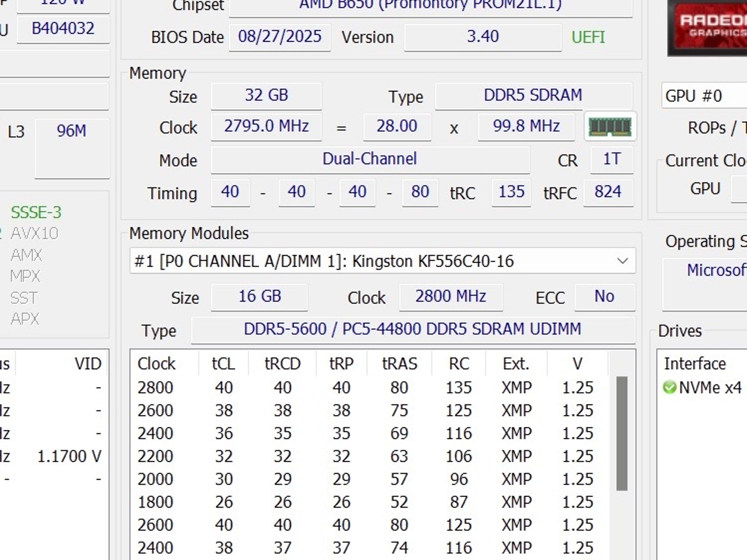Select the 2400 row with tRAS 74
This screenshot has height=560, width=747.
pos(370,548)
